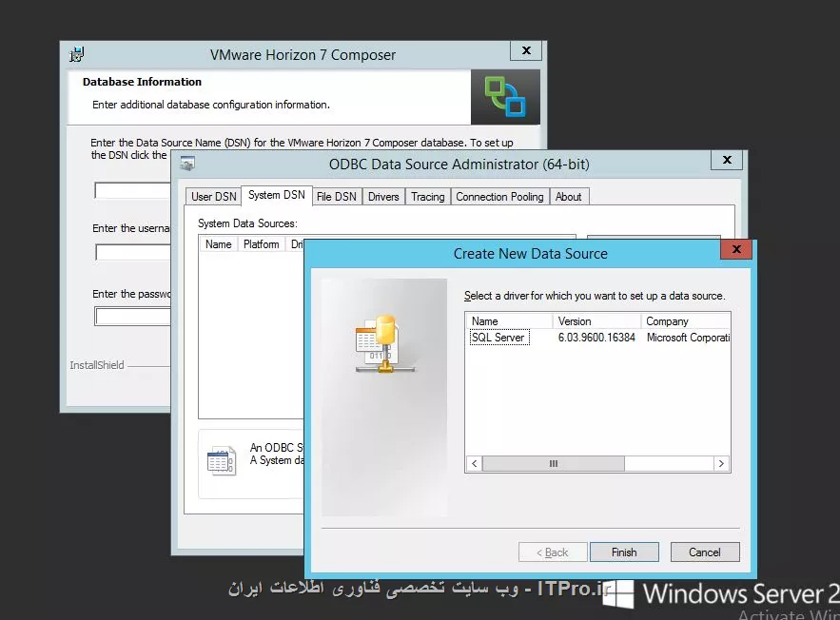Click the version 6.03.9600.16384 cell

coord(596,338)
